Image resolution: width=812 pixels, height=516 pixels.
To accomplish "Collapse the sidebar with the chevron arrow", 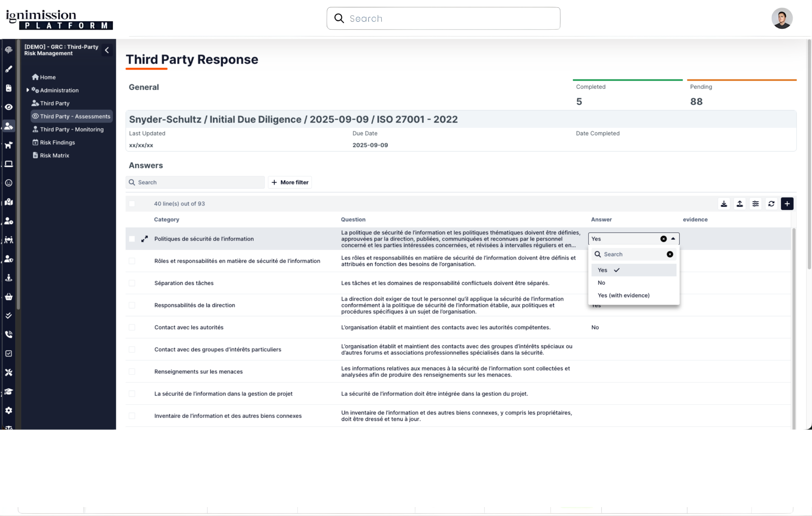I will click(x=107, y=50).
